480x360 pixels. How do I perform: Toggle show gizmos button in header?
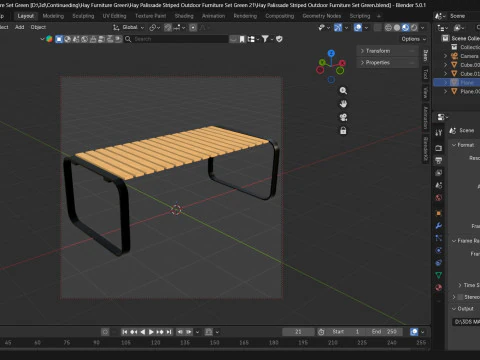pyautogui.click(x=338, y=28)
